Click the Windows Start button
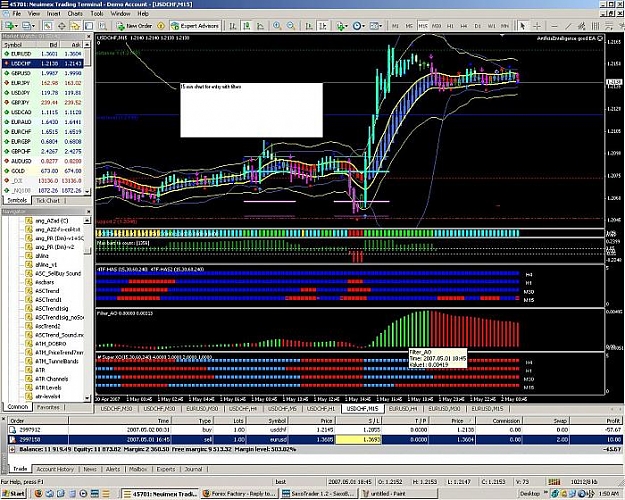The height and width of the screenshot is (500, 625). 14,494
